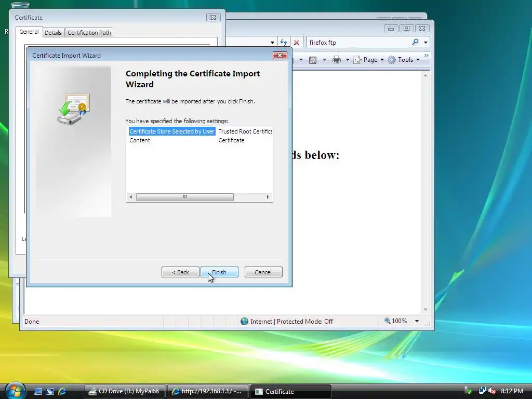
Task: Minimize the Internet Explorer window
Action: pyautogui.click(x=391, y=29)
